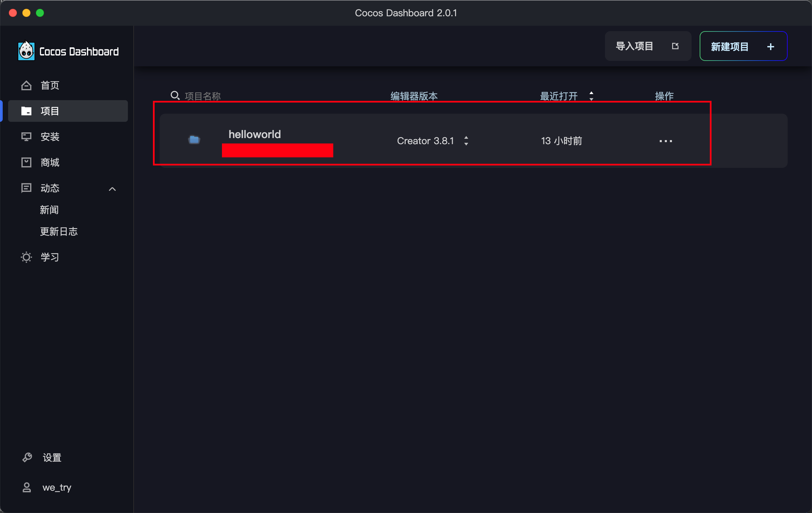The width and height of the screenshot is (812, 513).
Task: Click the Cocos Dashboard logo at top left
Action: pos(26,51)
